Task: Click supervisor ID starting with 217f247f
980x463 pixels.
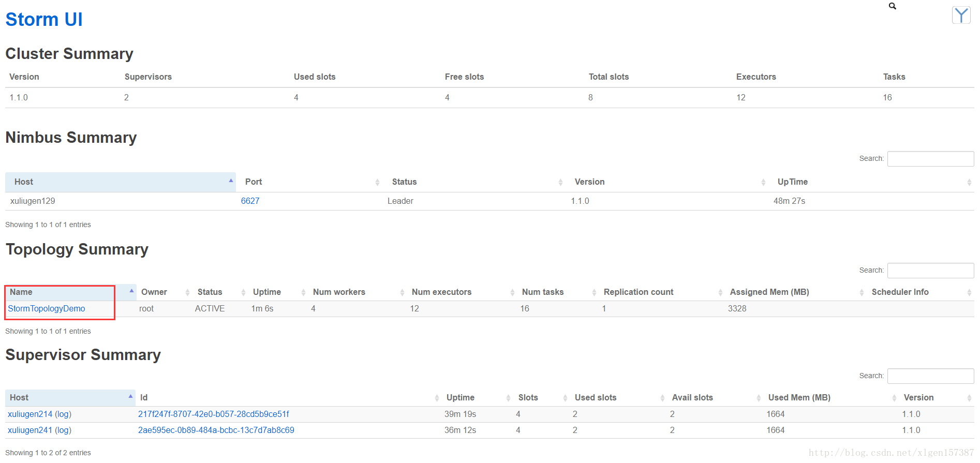Action: (213, 414)
